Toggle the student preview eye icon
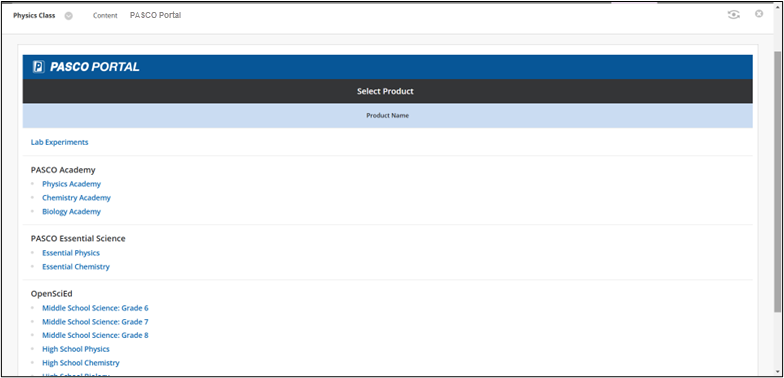The width and height of the screenshot is (784, 378). click(734, 15)
